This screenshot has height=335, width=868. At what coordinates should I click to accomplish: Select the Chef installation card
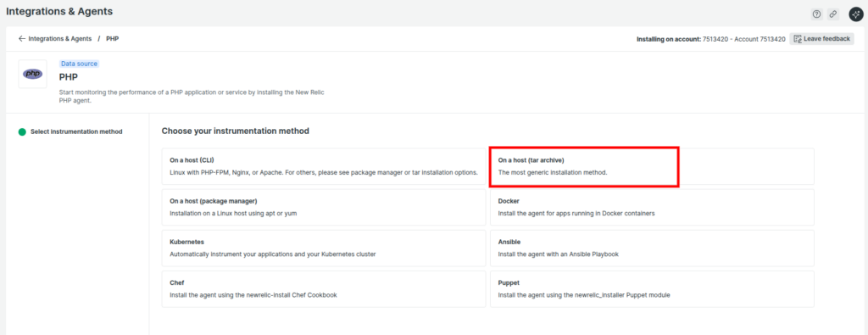coord(324,289)
